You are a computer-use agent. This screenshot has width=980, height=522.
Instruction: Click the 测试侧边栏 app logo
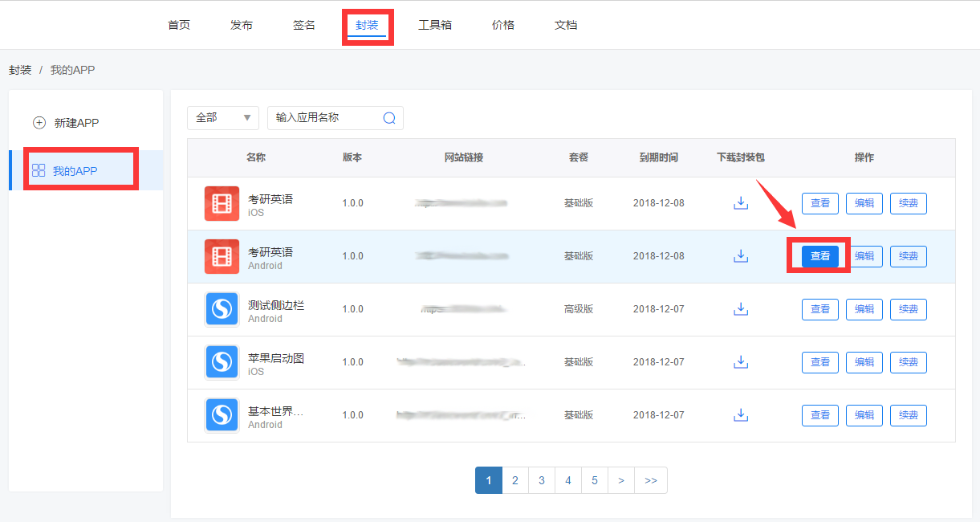point(222,309)
